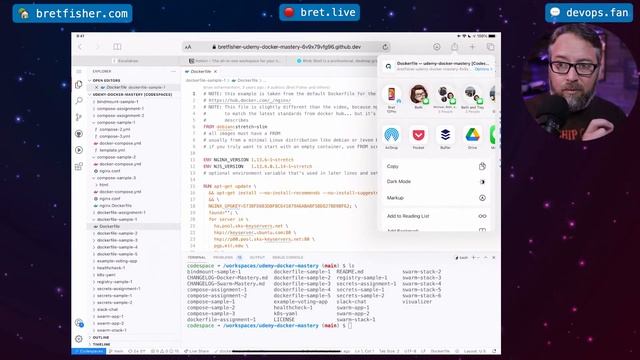Expand the healthcheck-1 folder
640x360 pixels.
111,268
